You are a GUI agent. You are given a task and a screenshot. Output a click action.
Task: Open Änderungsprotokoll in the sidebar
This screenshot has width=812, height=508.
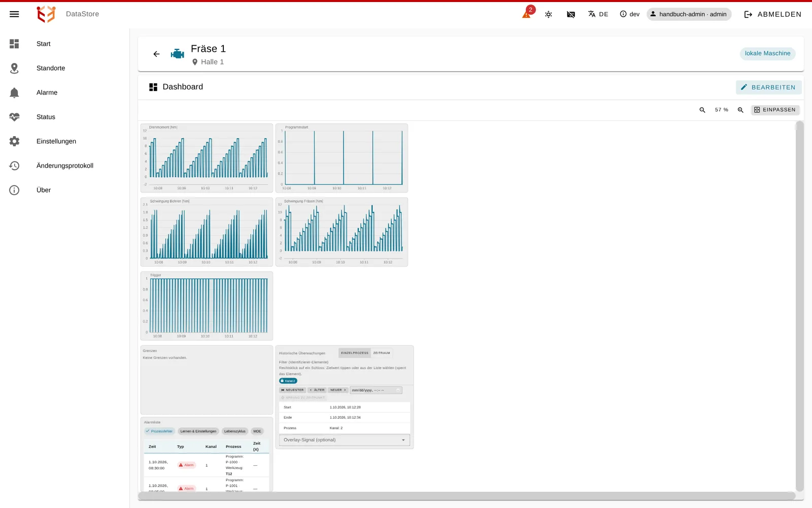point(65,166)
